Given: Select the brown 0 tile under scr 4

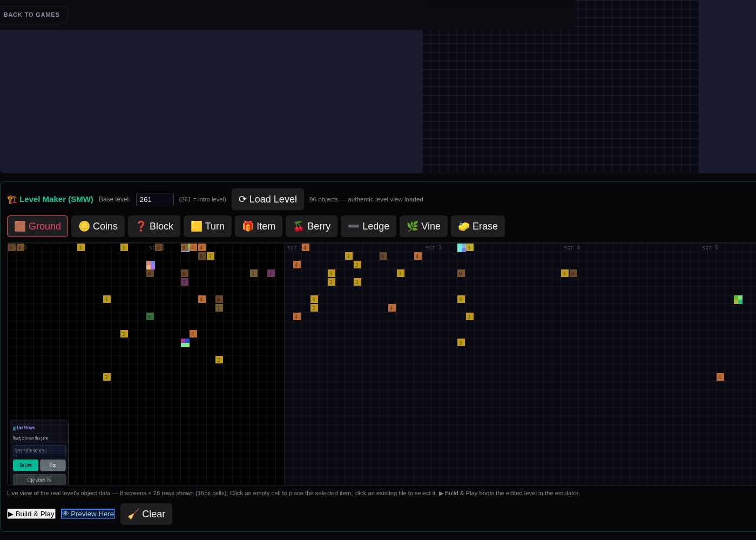Looking at the screenshot, I should (573, 273).
